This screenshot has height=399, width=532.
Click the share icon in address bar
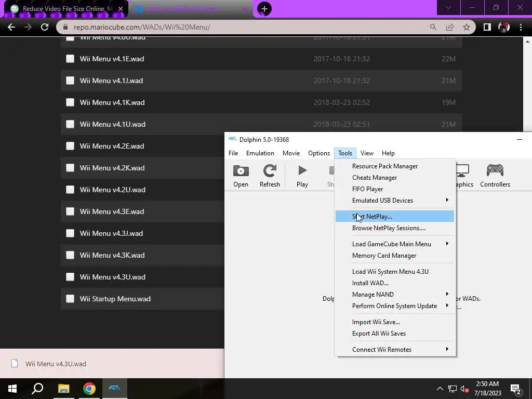pyautogui.click(x=450, y=27)
